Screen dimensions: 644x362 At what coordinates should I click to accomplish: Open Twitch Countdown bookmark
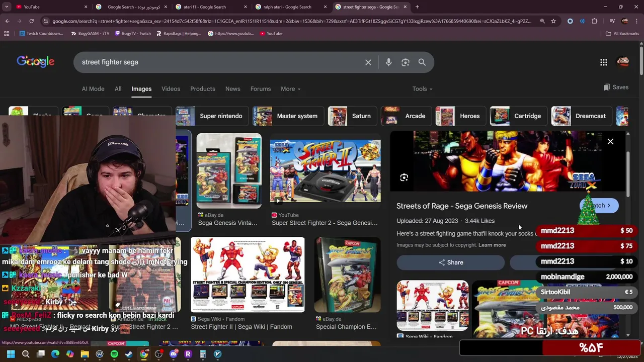coord(41,34)
